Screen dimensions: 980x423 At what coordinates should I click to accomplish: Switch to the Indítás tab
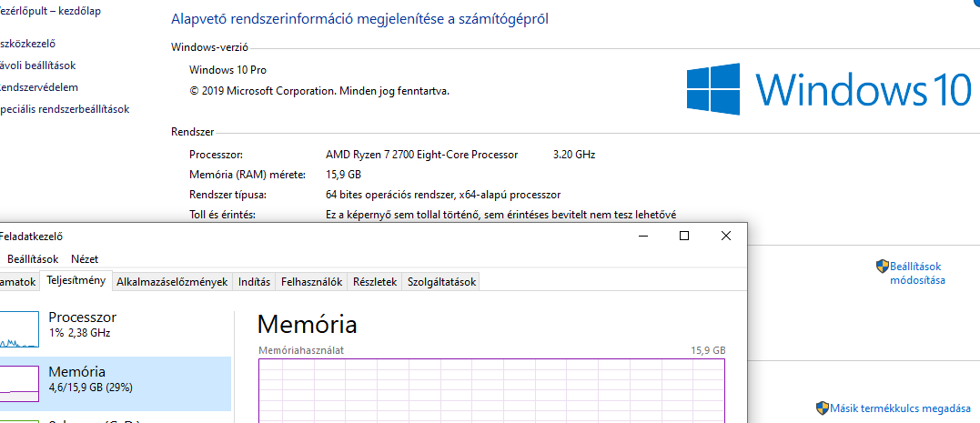tap(255, 282)
